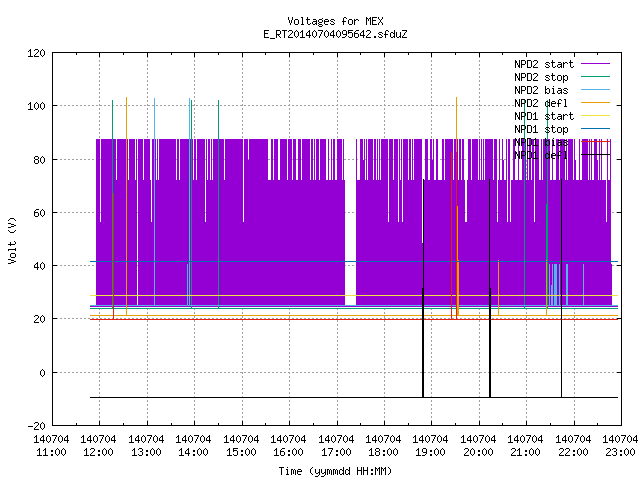Click the y-axis tick label 40
Image resolution: width=640 pixels, height=480 pixels.
coord(39,267)
